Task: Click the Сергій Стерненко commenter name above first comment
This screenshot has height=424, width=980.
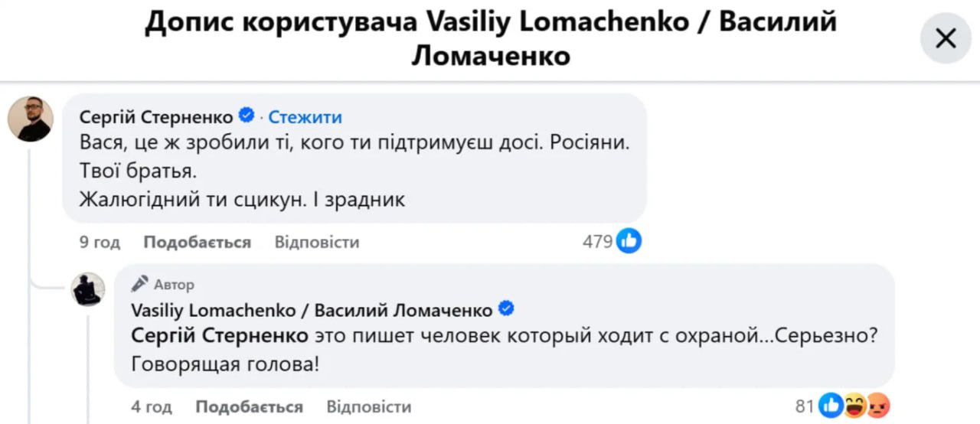Action: pos(156,117)
